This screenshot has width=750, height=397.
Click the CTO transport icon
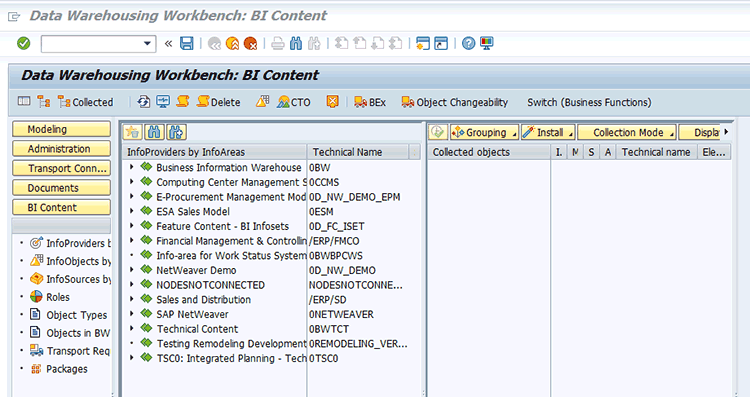[283, 102]
